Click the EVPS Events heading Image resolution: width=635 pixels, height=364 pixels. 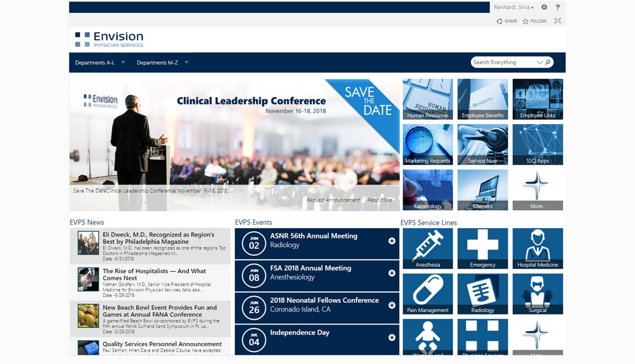[x=254, y=222]
